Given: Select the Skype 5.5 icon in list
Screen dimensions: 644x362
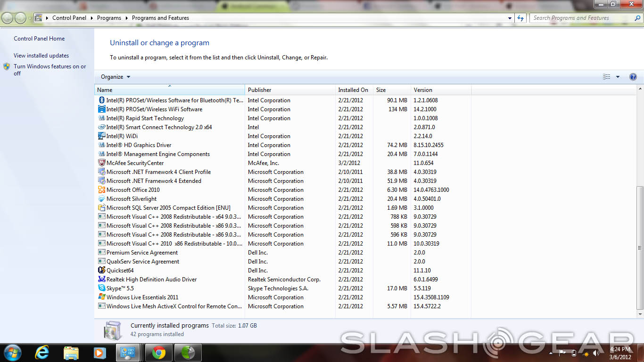Looking at the screenshot, I should point(102,288).
